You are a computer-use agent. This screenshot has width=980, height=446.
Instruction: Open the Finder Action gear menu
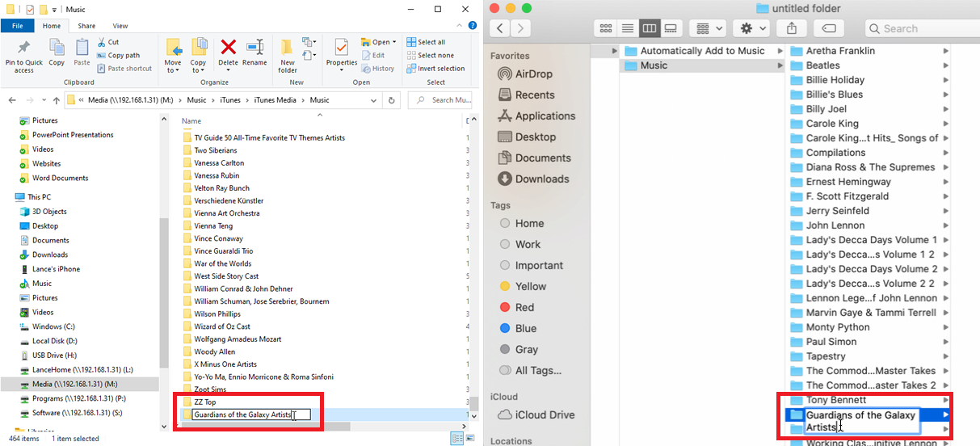tap(751, 28)
